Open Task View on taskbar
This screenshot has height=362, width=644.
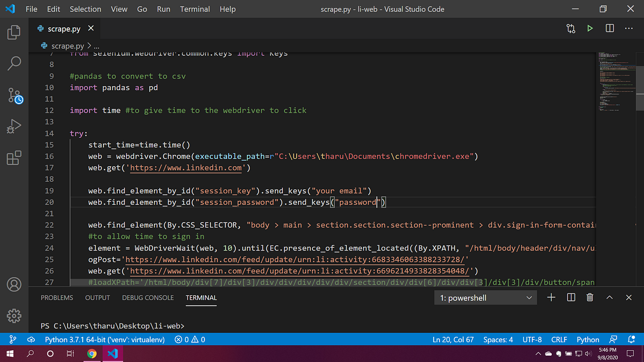pyautogui.click(x=70, y=354)
